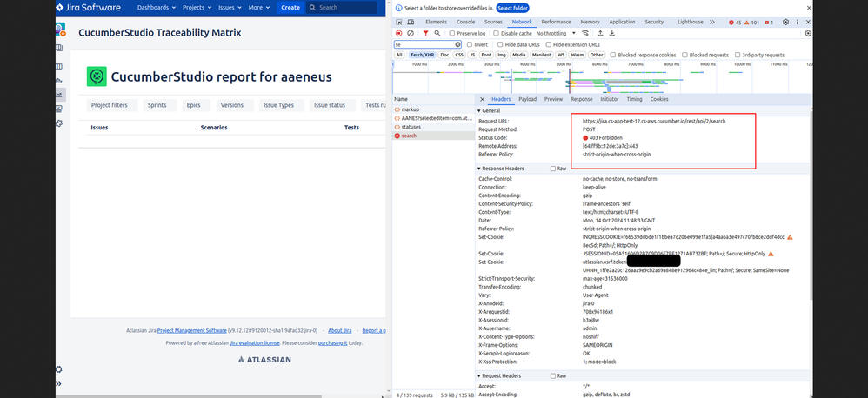Dismiss the override folder infobar

(809, 8)
